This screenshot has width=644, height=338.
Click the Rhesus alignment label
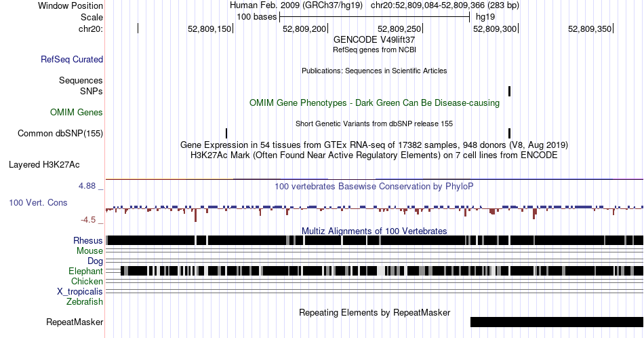(88, 240)
